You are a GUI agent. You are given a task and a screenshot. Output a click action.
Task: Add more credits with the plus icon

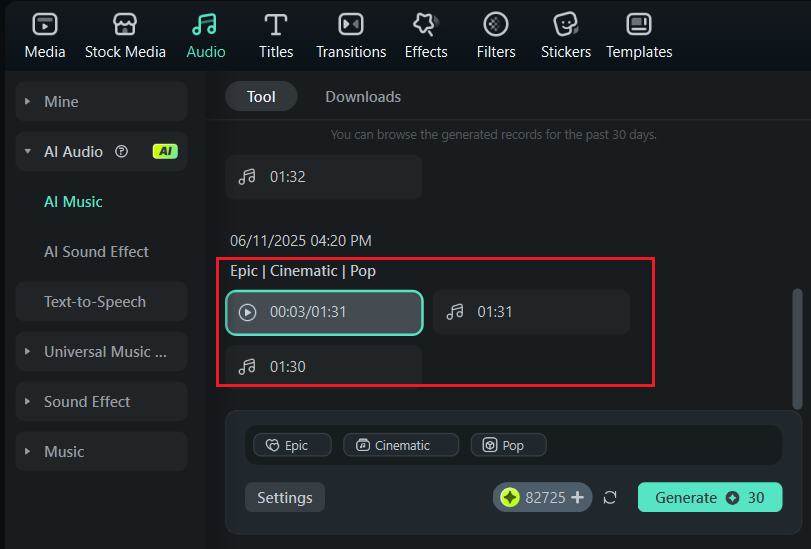578,498
